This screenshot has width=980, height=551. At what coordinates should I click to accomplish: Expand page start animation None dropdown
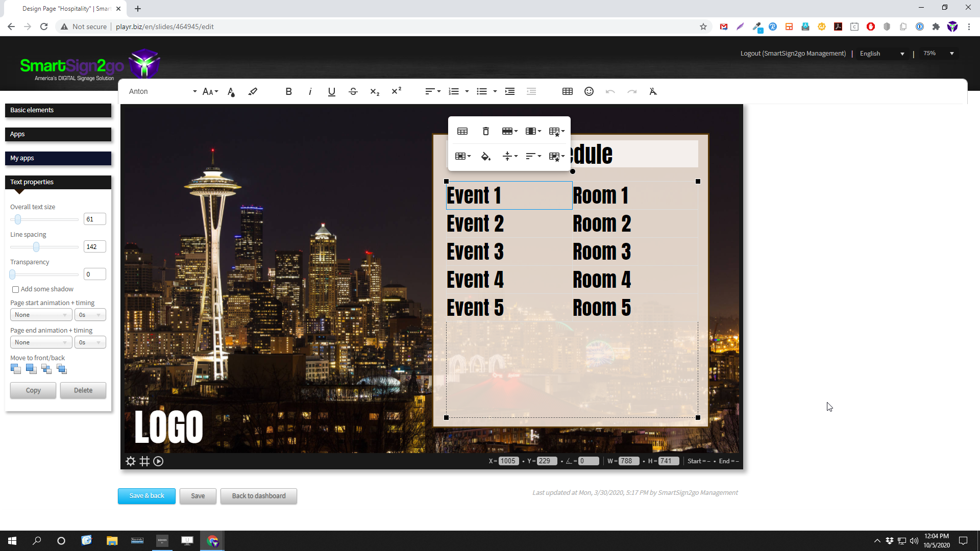(x=41, y=315)
